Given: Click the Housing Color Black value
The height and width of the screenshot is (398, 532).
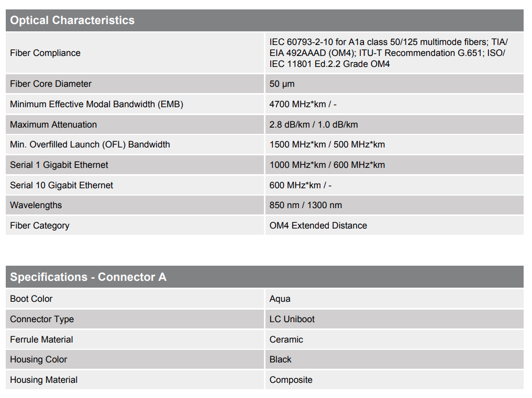Looking at the screenshot, I should point(280,359).
